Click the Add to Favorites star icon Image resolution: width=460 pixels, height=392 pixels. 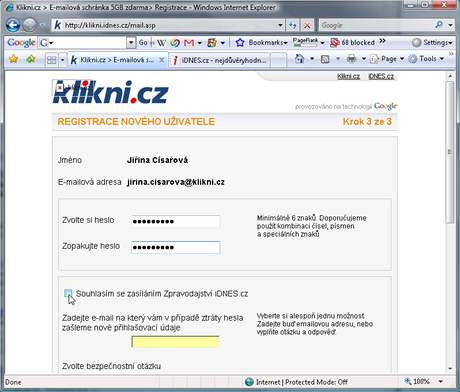tap(30, 59)
